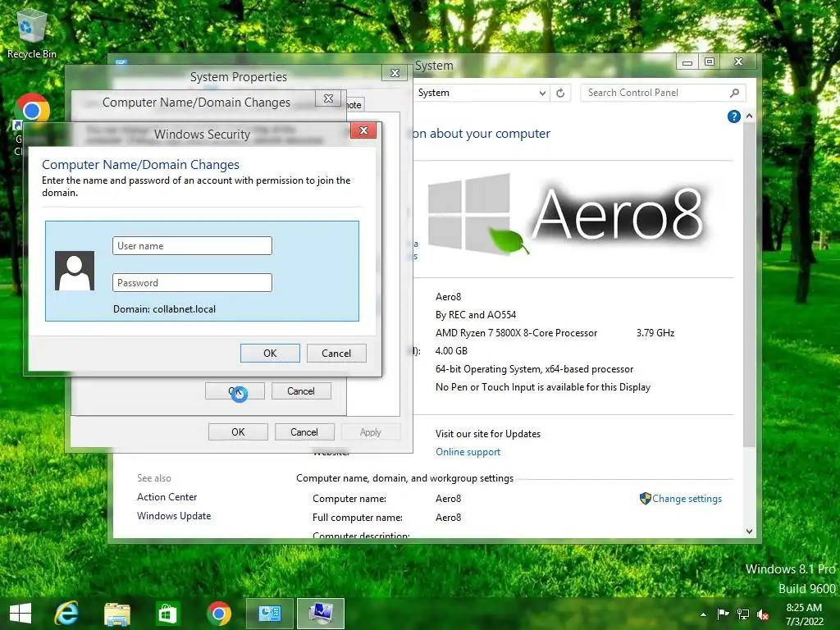Select the '4.00 GB' memory value
Viewport: 840px width, 630px height.
coord(452,351)
